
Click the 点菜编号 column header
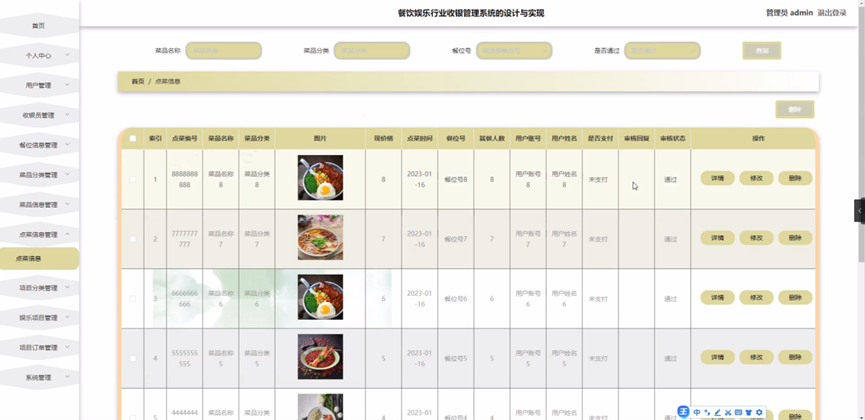[184, 139]
